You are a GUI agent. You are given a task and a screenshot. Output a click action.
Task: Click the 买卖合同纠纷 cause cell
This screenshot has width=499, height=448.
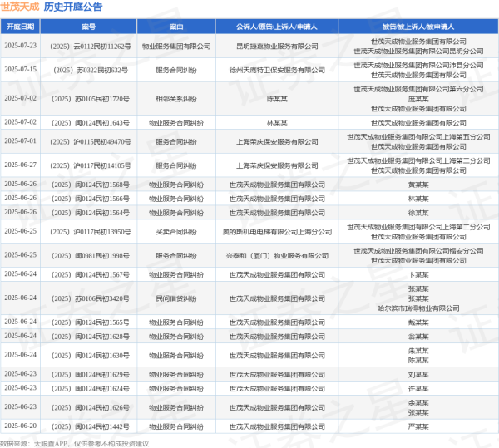pyautogui.click(x=176, y=232)
